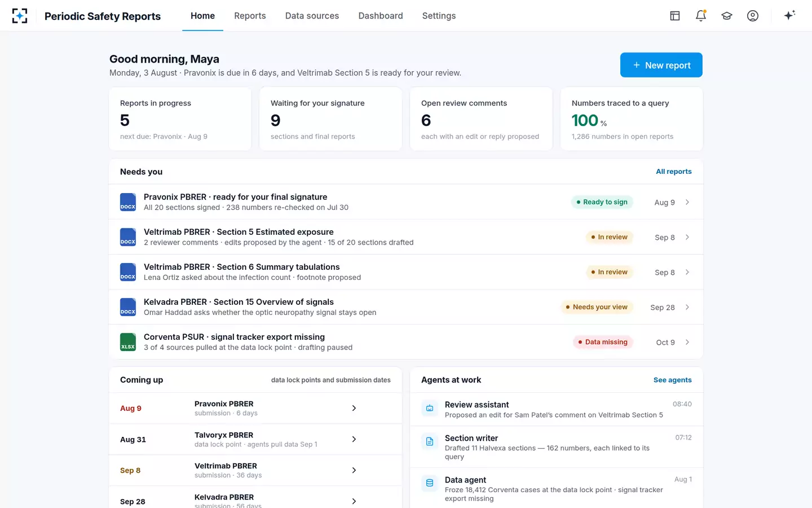Click the Data agent database icon
The image size is (812, 508).
[x=430, y=483]
